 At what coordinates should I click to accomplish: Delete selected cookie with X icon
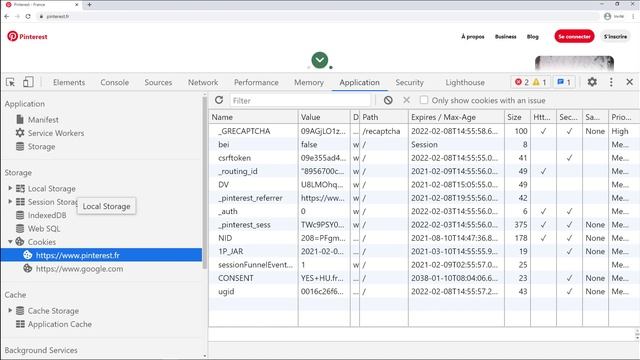pyautogui.click(x=406, y=100)
